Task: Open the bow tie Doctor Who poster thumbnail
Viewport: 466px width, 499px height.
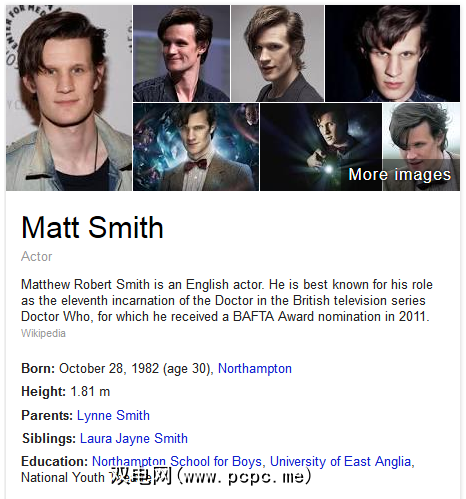Action: point(196,147)
